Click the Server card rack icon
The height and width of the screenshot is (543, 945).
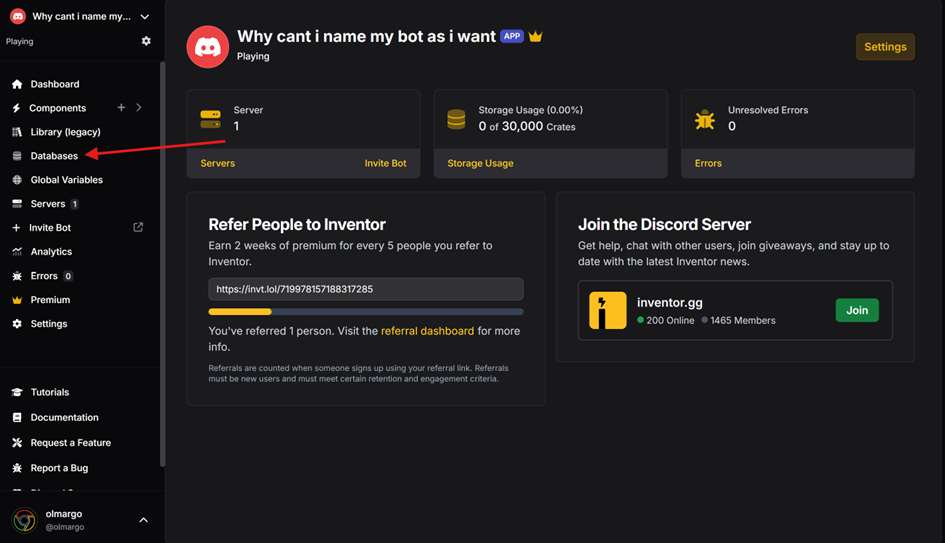click(x=210, y=119)
